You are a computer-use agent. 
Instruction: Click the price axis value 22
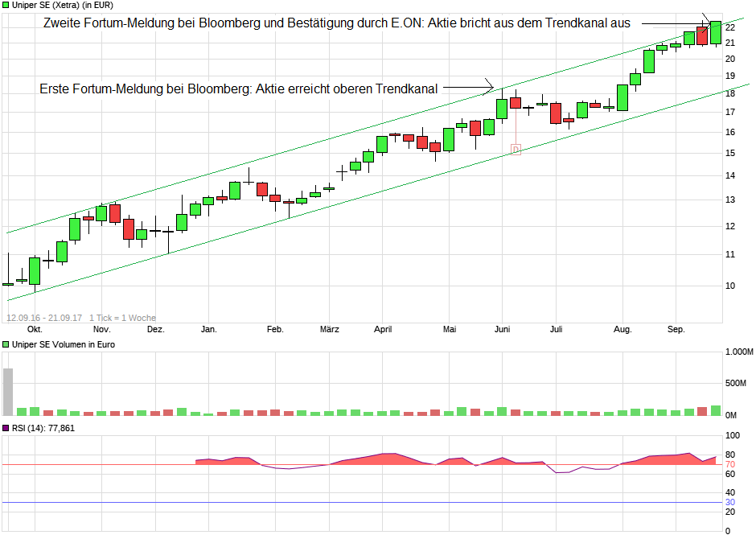730,27
